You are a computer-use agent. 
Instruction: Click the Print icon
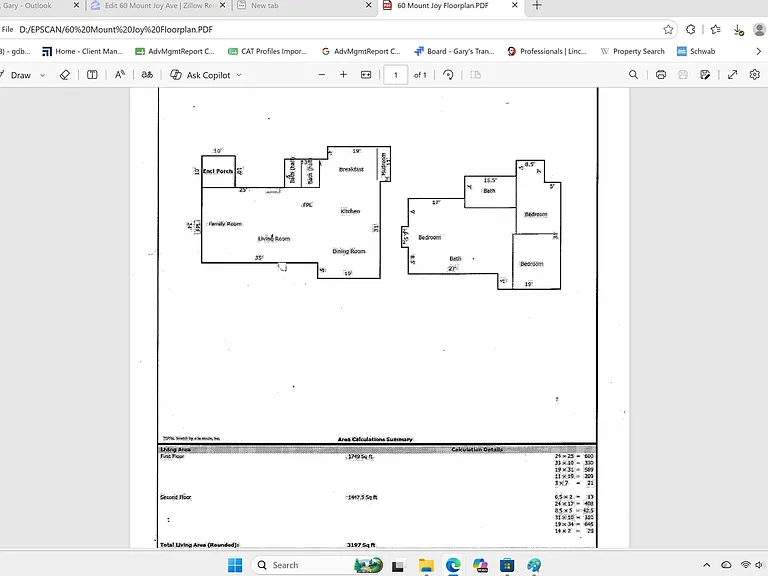[x=661, y=75]
